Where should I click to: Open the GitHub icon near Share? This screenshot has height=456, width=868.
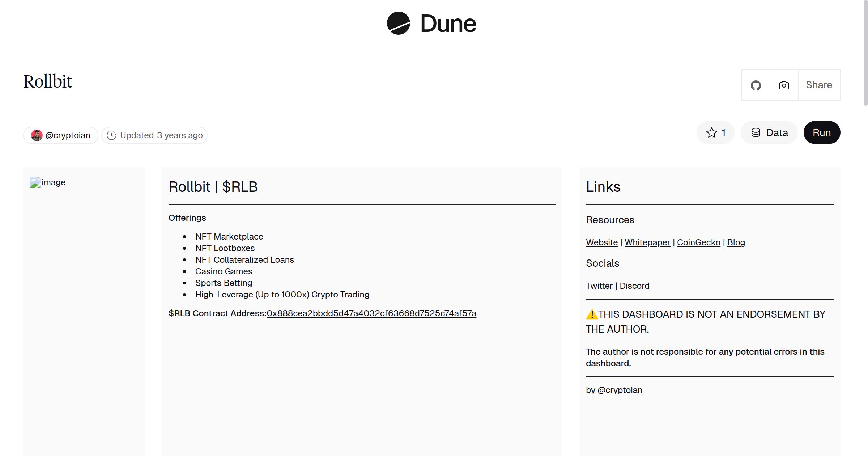click(x=756, y=85)
